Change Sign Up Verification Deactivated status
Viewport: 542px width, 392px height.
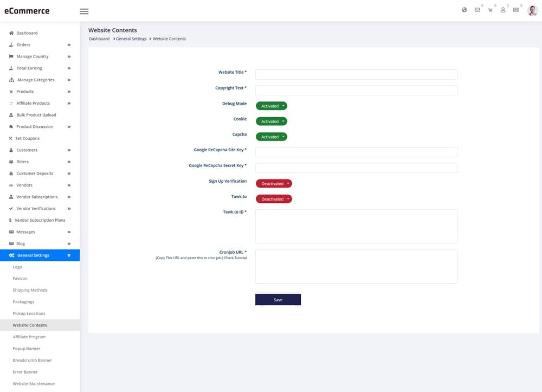274,184
